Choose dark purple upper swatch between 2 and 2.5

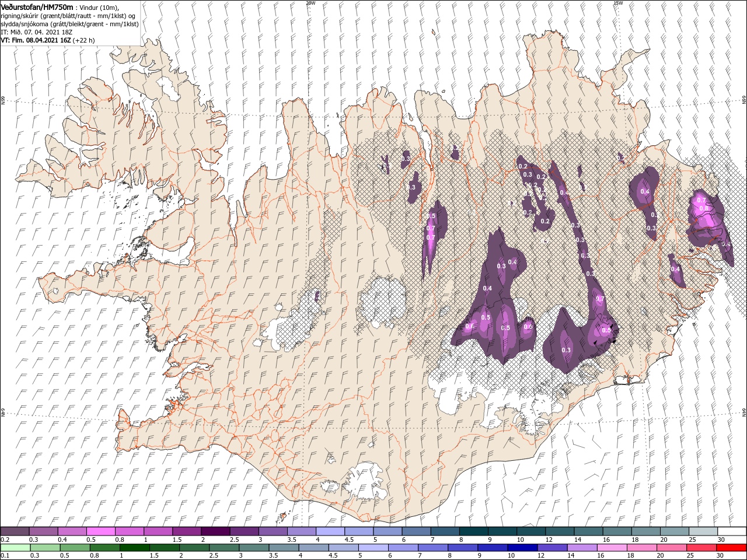click(x=215, y=531)
